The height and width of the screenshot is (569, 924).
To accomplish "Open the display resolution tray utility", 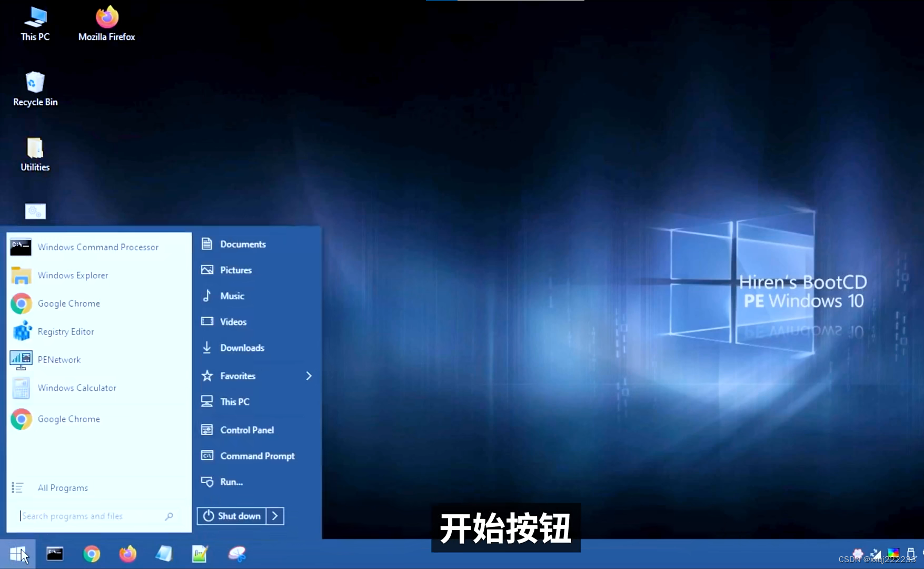I will point(876,554).
